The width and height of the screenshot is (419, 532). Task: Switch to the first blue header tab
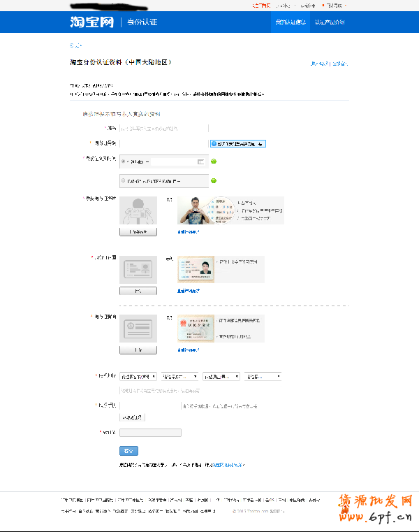tap(291, 22)
